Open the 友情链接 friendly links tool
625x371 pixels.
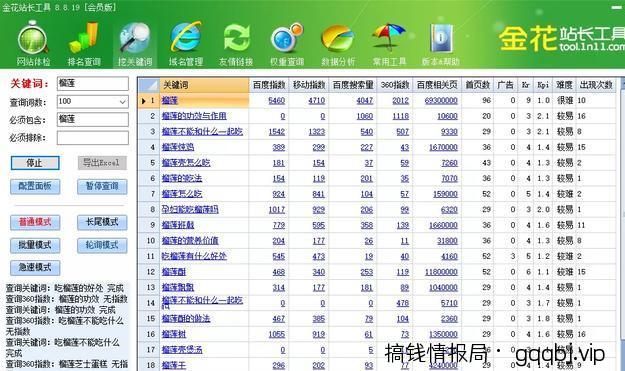(x=236, y=43)
